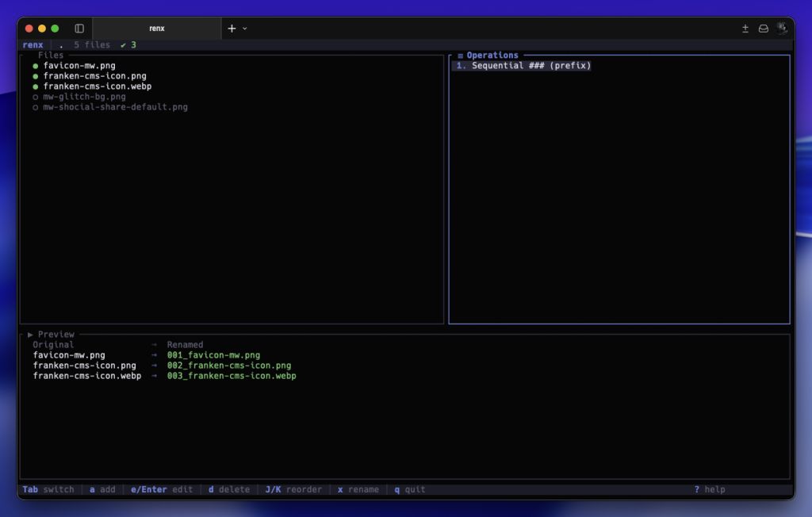Open a new tab with the plus icon
The height and width of the screenshot is (517, 812).
coord(232,29)
